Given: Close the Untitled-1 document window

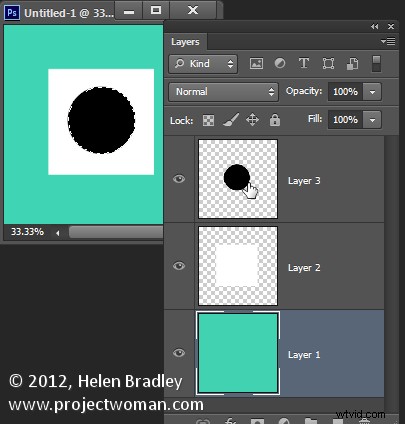Looking at the screenshot, I should click(x=193, y=10).
